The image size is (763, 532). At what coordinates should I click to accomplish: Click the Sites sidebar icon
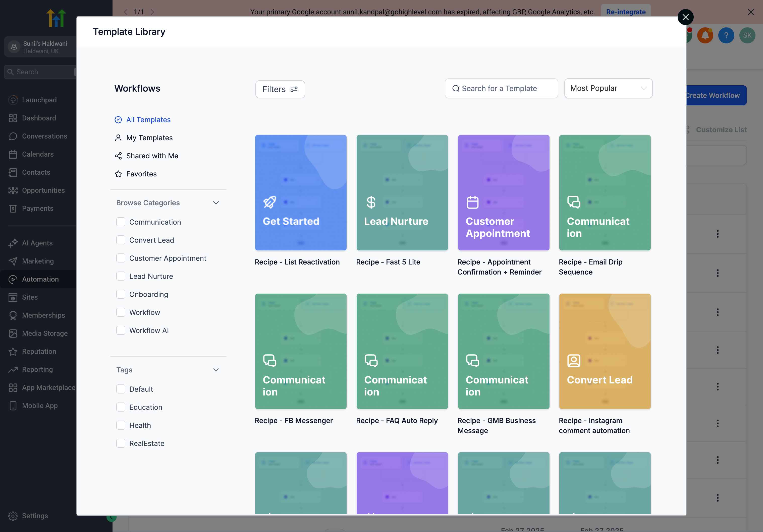coord(13,298)
